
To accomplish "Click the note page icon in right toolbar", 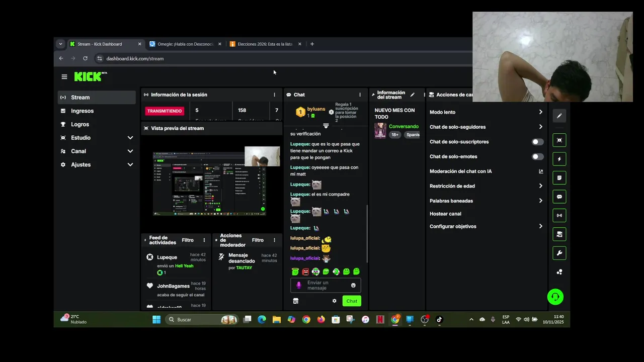I will pos(559,178).
